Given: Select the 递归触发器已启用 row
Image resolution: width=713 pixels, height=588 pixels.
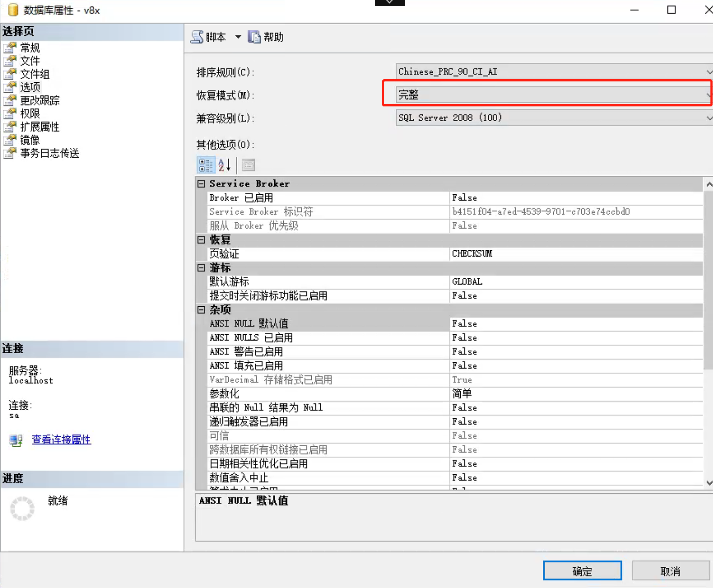Looking at the screenshot, I should click(455, 422).
